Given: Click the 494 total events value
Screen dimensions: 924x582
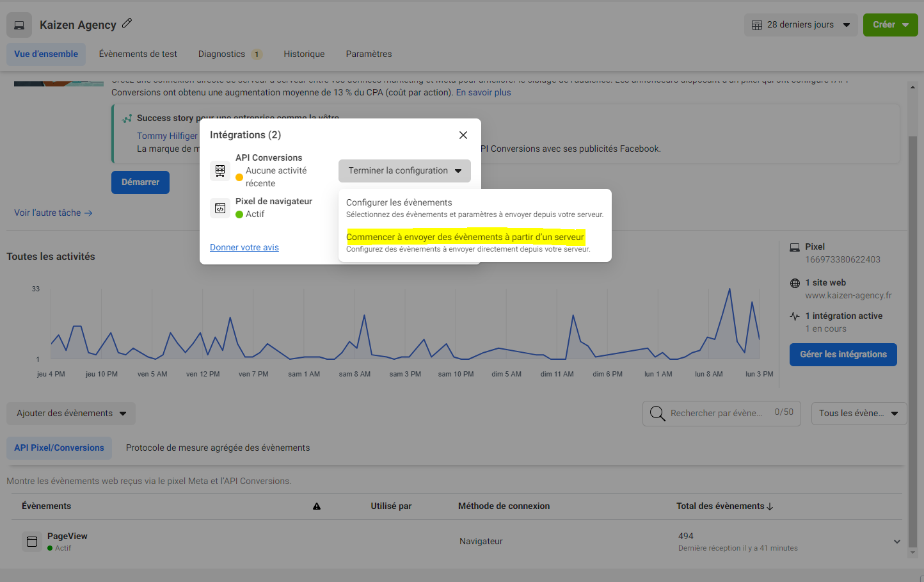Looking at the screenshot, I should click(685, 537).
